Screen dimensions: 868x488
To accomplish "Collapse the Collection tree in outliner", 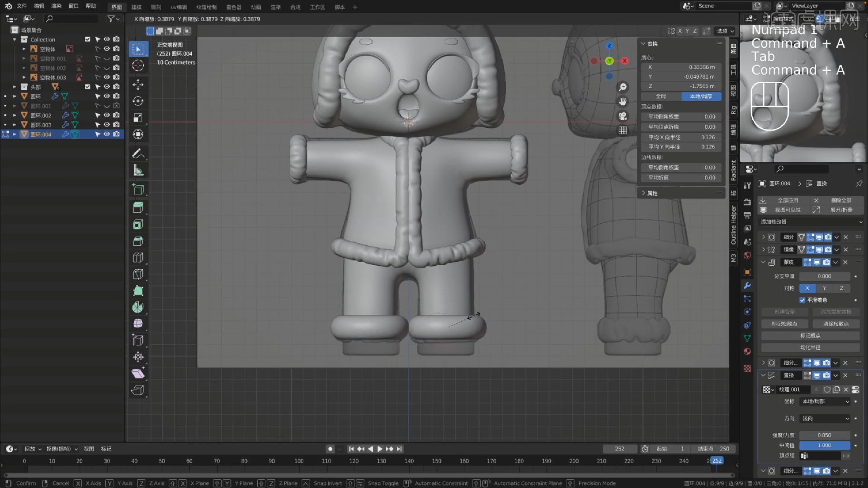I will pos(14,39).
